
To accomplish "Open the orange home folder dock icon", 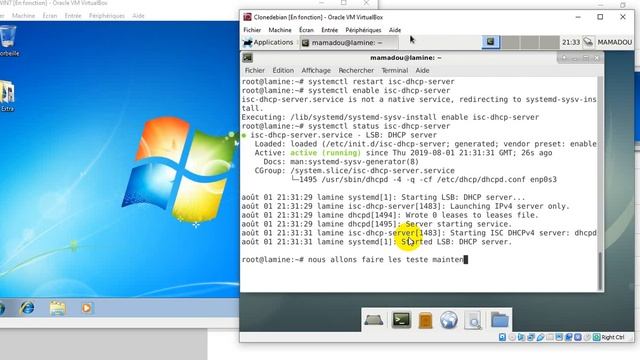I will pyautogui.click(x=425, y=320).
